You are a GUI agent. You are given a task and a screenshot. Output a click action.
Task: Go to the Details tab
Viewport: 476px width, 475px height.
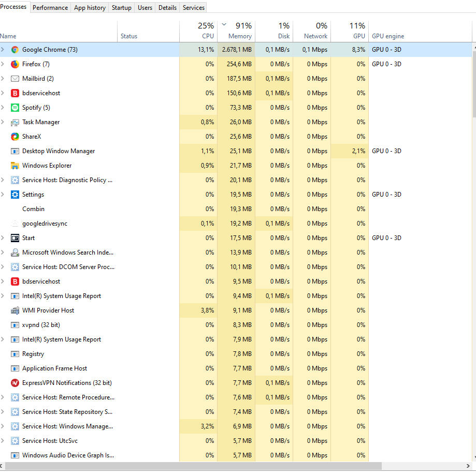167,8
